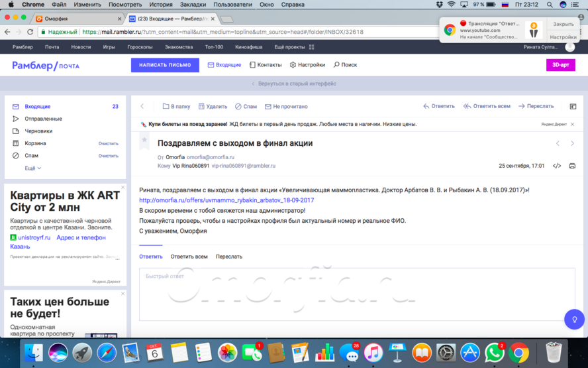Open Новости in Rambler top bar
Viewport: 588px width, 368px height.
coord(81,47)
